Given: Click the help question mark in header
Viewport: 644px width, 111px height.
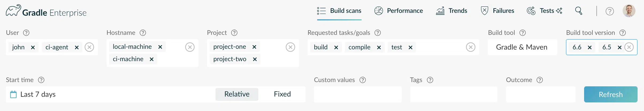Looking at the screenshot, I should point(610,11).
